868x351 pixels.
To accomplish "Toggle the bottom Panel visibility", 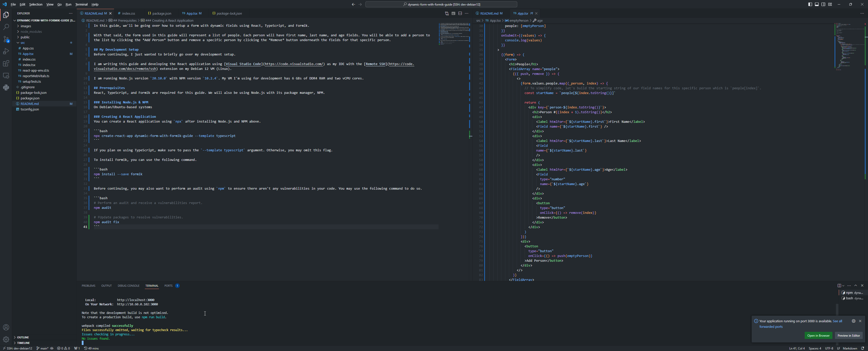I will tap(817, 4).
